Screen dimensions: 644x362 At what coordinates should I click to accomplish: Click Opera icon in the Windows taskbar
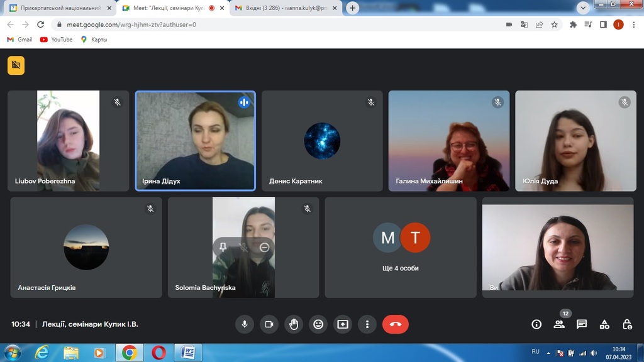[158, 353]
